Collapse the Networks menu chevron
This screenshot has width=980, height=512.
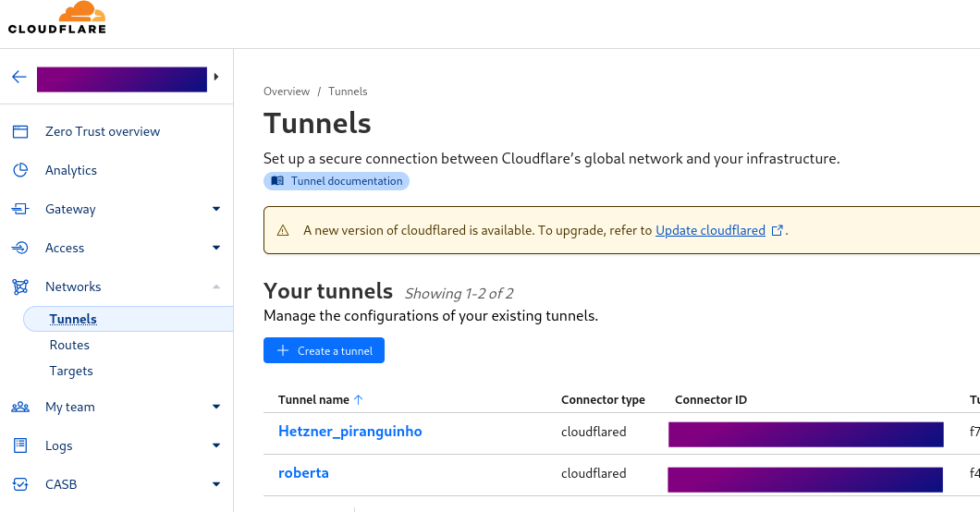click(216, 286)
